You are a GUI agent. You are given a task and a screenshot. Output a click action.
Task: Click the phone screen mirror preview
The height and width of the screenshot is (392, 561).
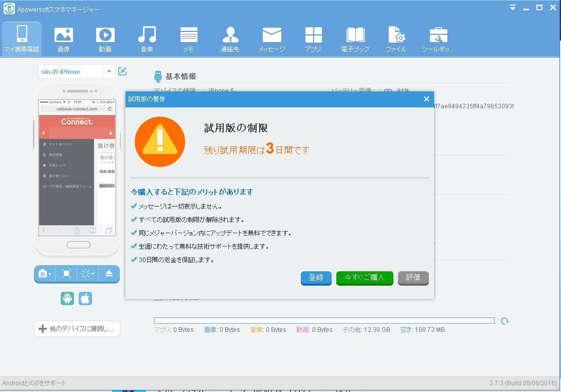pyautogui.click(x=77, y=167)
